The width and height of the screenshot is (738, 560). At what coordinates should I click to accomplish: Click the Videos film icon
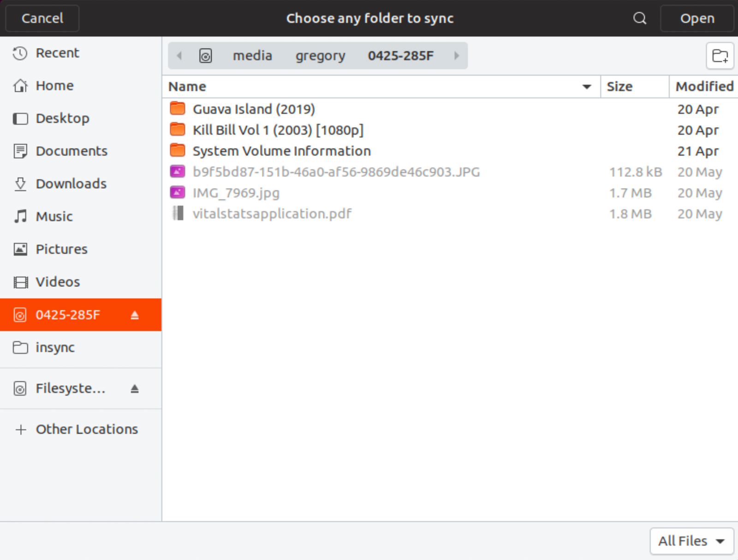pyautogui.click(x=20, y=282)
